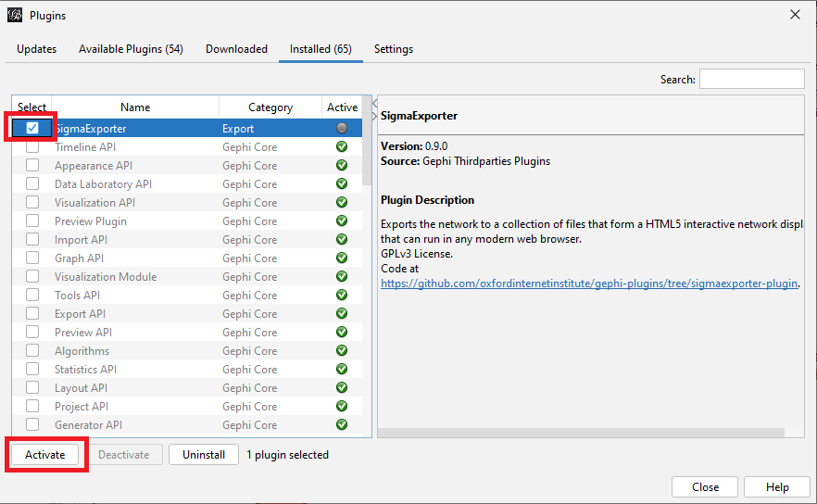Viewport: 817px width, 504px height.
Task: Click the green active icon for Visualization Module
Action: tap(342, 277)
